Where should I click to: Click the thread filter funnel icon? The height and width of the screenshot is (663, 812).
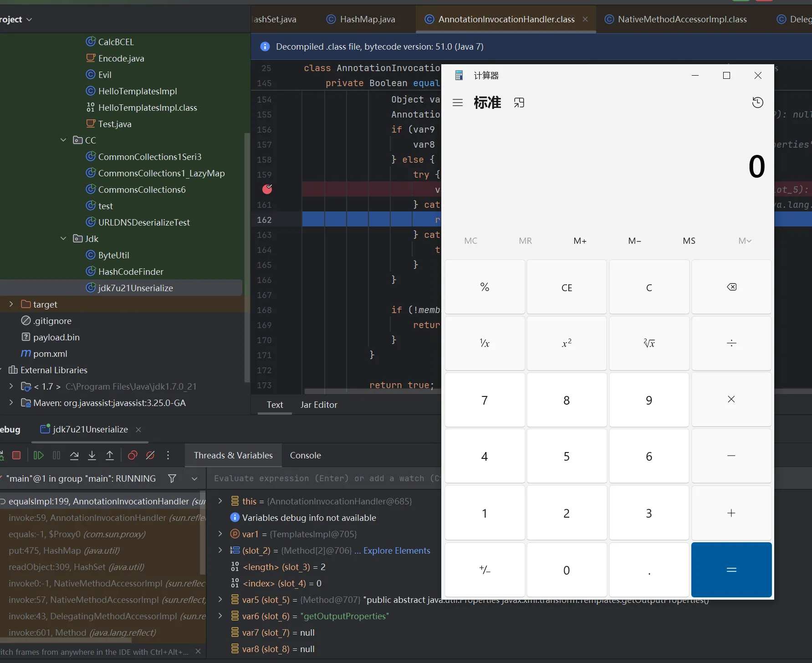tap(172, 478)
